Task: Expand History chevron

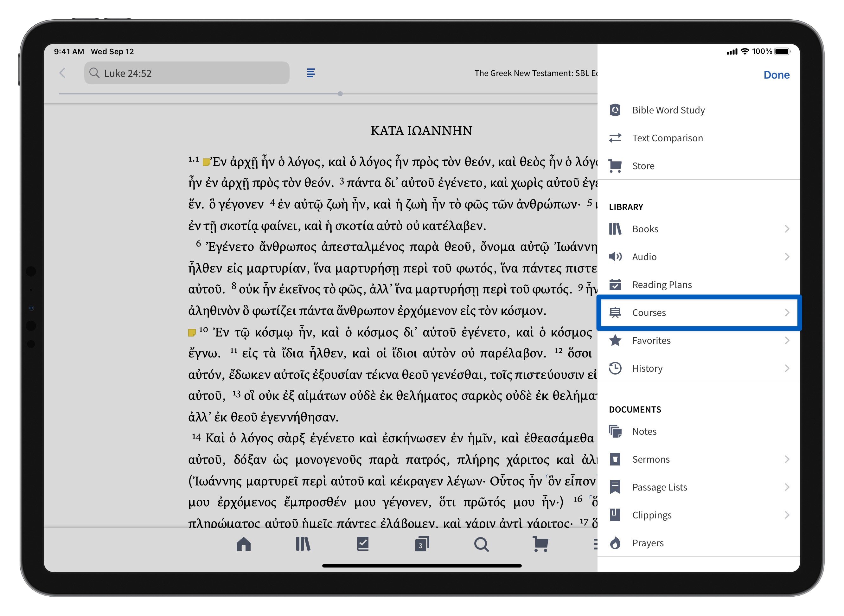Action: pos(787,369)
